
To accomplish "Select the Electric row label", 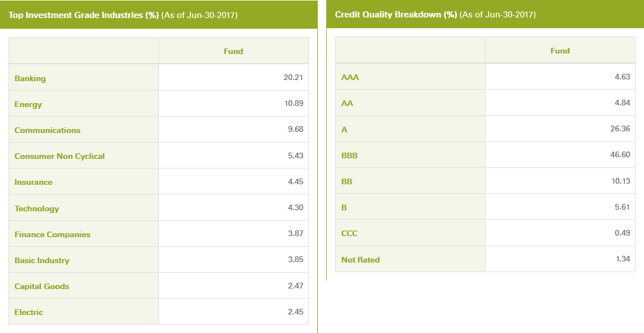I will [28, 312].
